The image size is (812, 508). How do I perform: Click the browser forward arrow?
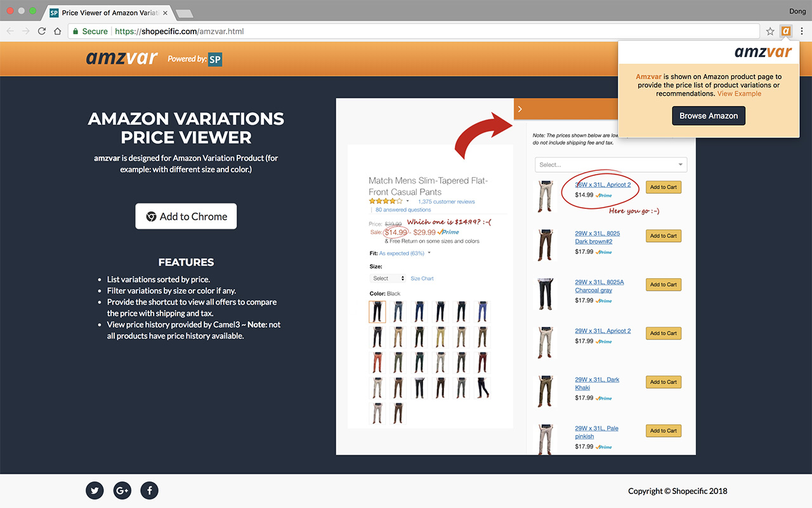tap(26, 31)
